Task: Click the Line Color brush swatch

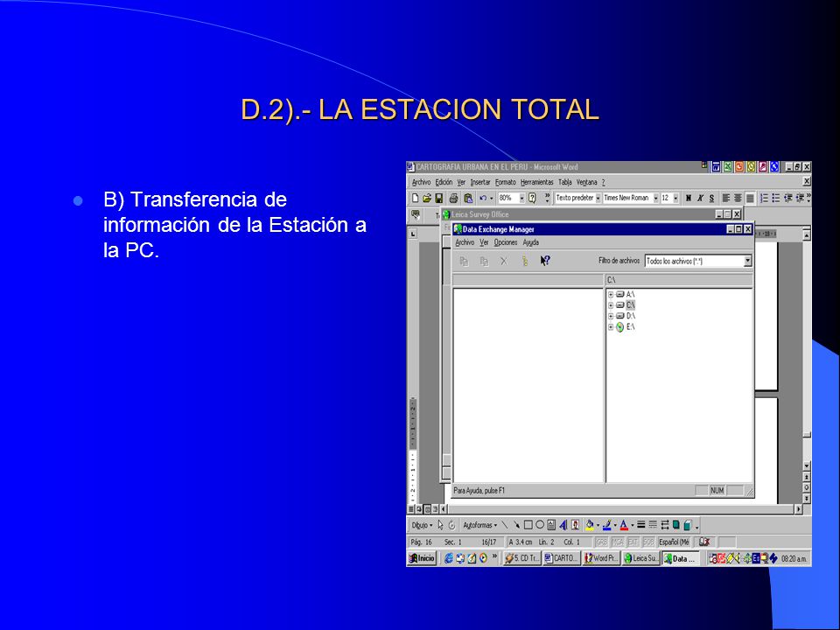Action: 607,525
